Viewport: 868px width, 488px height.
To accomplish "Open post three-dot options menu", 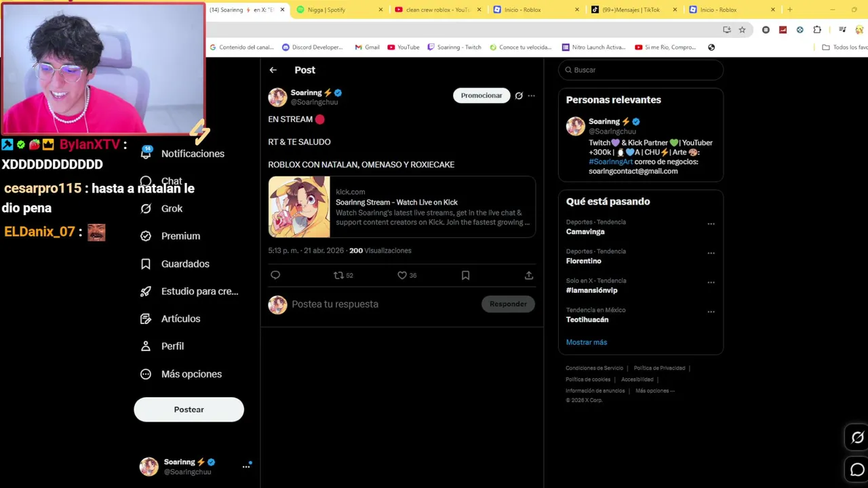I will pos(531,96).
